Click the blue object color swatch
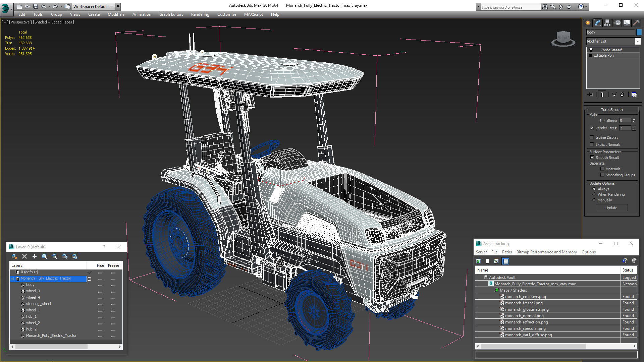Image resolution: width=644 pixels, height=362 pixels. coord(639,32)
